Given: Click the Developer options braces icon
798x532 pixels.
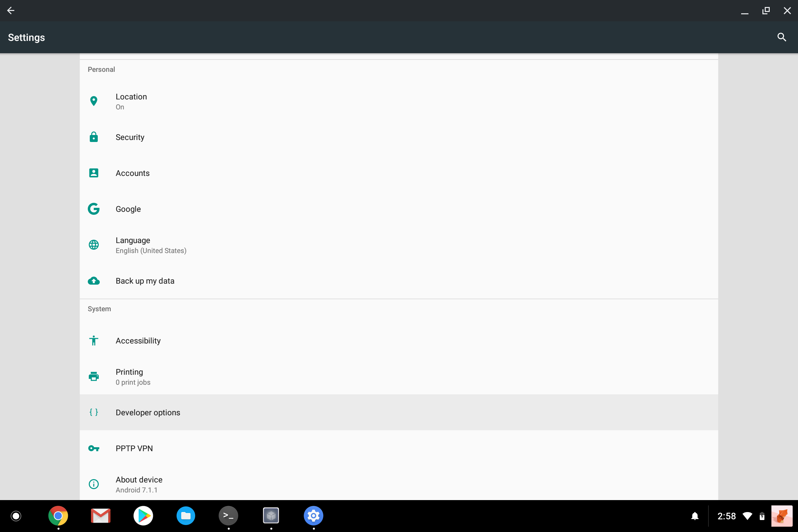Looking at the screenshot, I should (x=94, y=412).
